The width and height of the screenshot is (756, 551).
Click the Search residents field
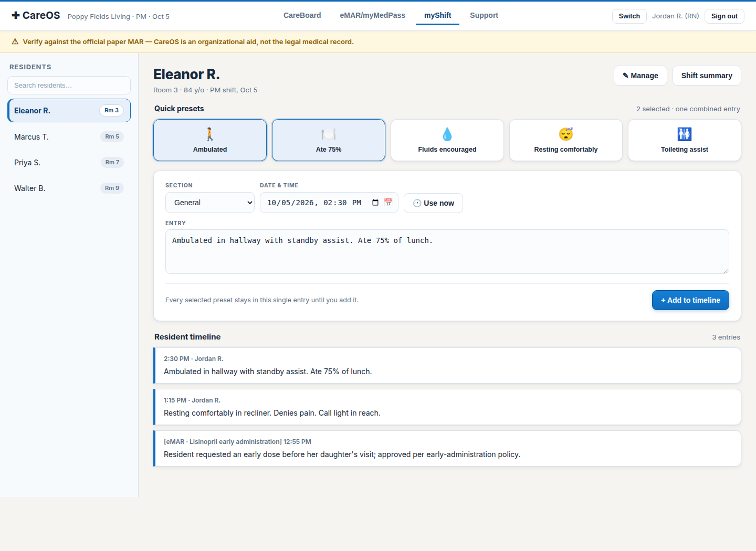[69, 86]
